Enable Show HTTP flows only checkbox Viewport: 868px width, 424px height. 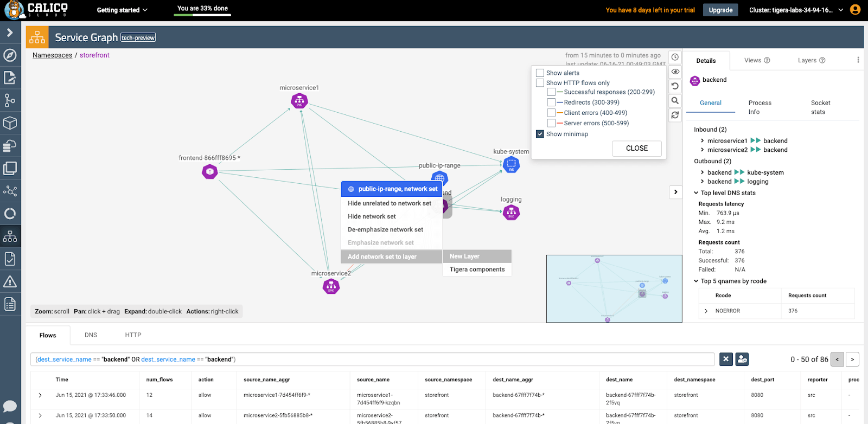coord(540,83)
